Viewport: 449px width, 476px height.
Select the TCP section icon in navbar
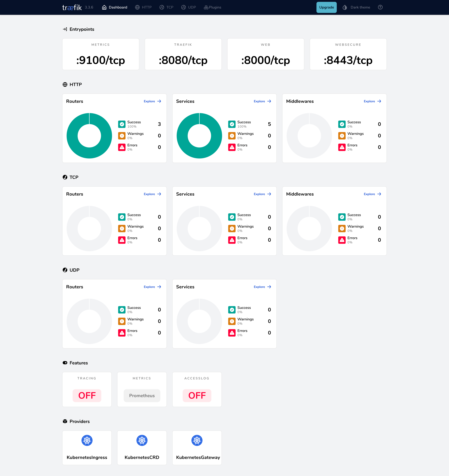click(162, 7)
